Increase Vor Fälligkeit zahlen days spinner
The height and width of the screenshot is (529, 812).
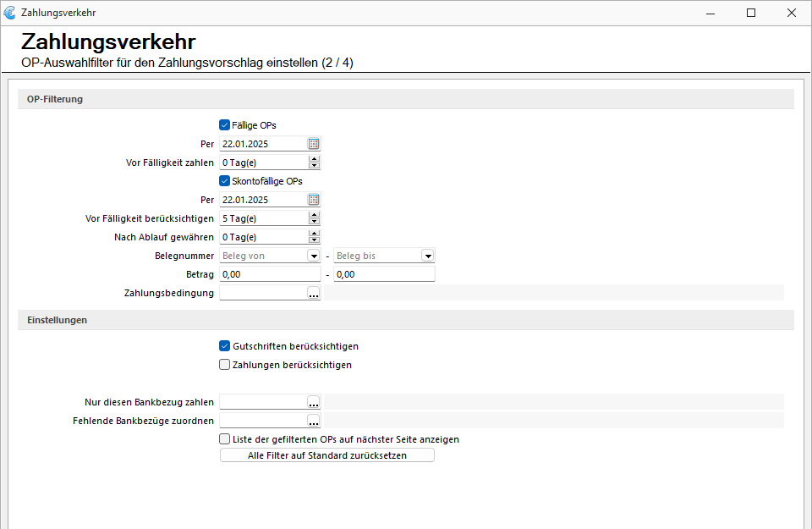(x=315, y=159)
